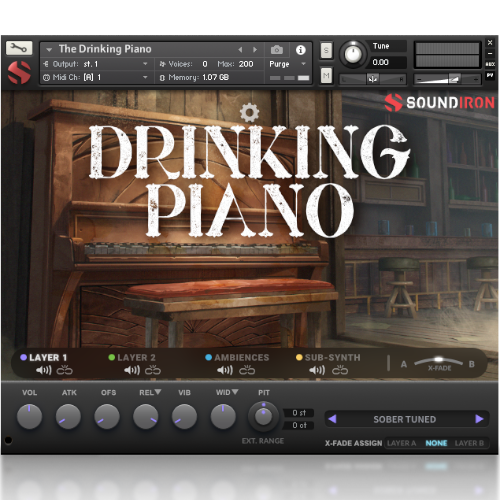
Task: Click the Sub-Synth link icon
Action: pos(340,370)
